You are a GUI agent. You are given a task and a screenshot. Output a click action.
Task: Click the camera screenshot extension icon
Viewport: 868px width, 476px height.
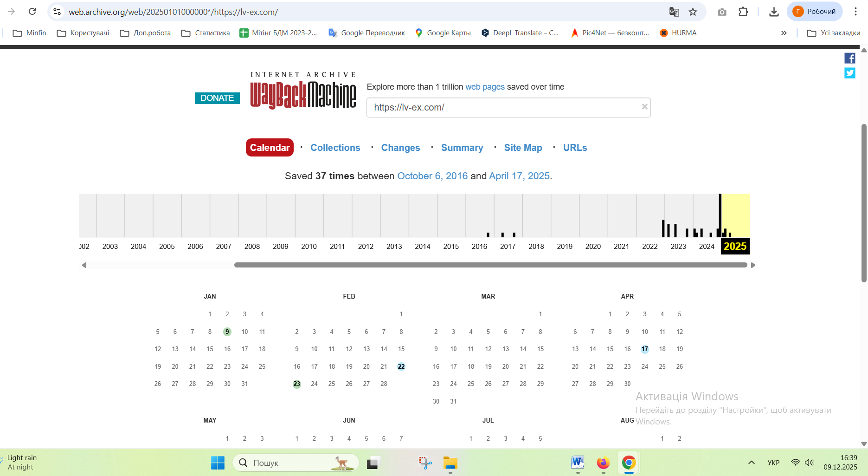(722, 12)
